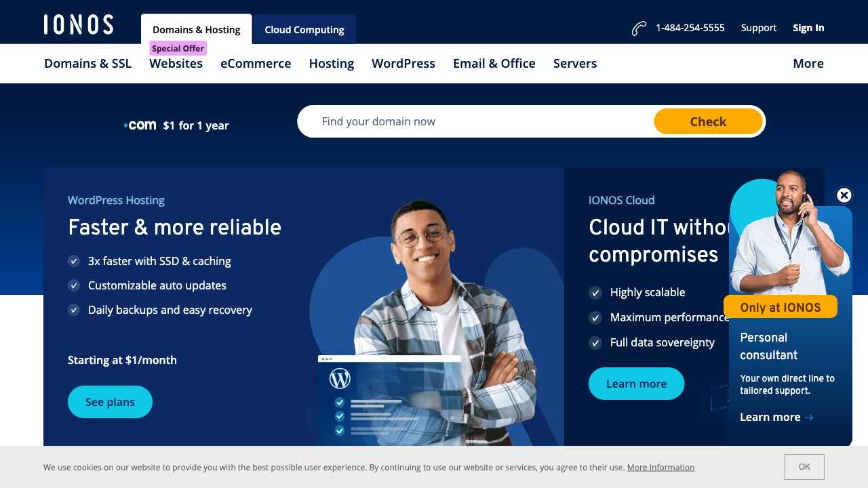
Task: Click the phone number 1-484-254-5555
Action: [x=690, y=28]
